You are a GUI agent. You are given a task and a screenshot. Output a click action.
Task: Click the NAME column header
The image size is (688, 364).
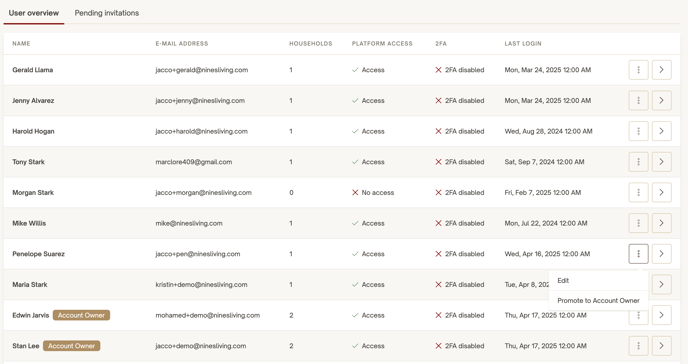tap(21, 43)
